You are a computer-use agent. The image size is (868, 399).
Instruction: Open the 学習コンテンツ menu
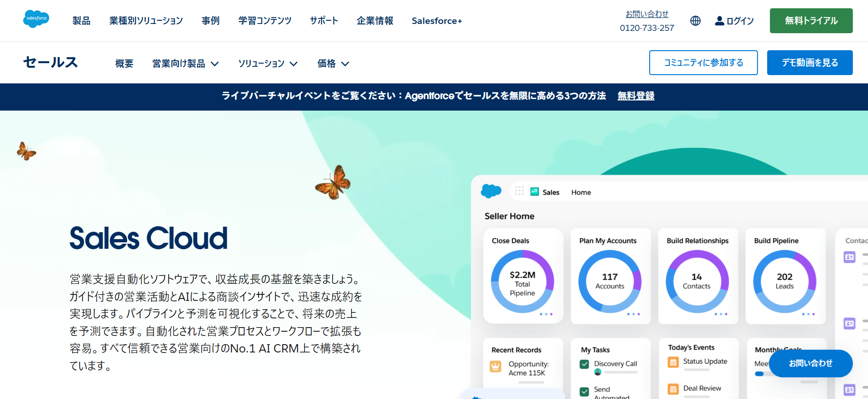pyautogui.click(x=265, y=21)
